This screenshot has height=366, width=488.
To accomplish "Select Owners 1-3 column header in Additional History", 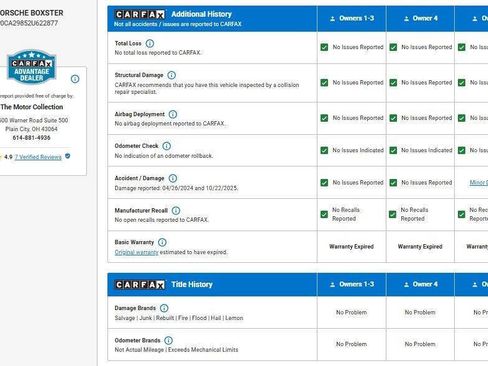I will click(352, 18).
